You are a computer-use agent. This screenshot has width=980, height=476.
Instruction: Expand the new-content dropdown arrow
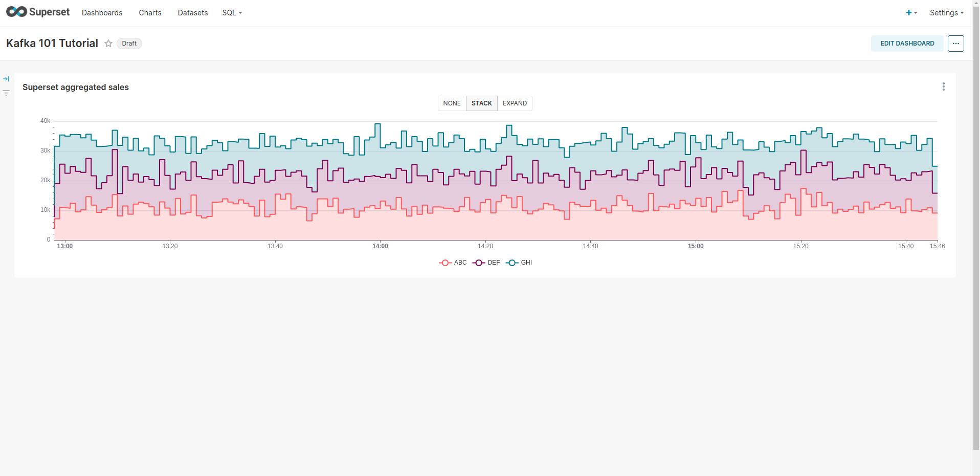(x=916, y=12)
